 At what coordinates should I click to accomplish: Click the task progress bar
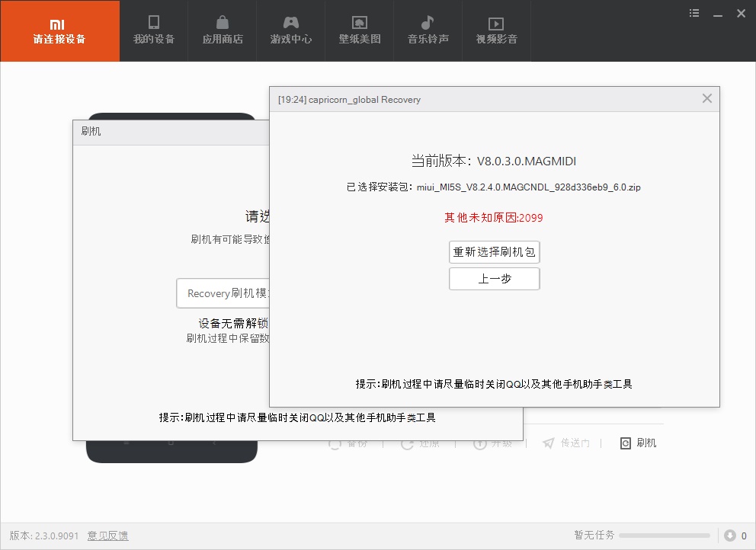click(x=665, y=536)
